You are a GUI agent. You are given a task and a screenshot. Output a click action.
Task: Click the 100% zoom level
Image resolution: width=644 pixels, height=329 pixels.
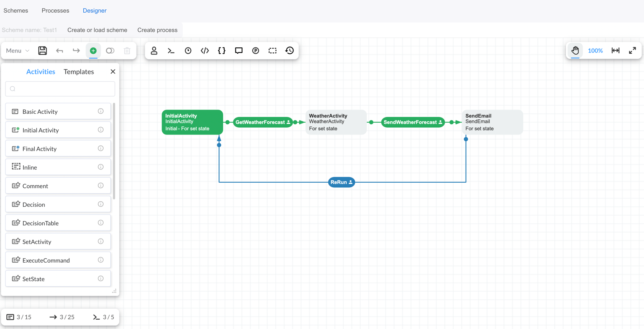pyautogui.click(x=595, y=51)
